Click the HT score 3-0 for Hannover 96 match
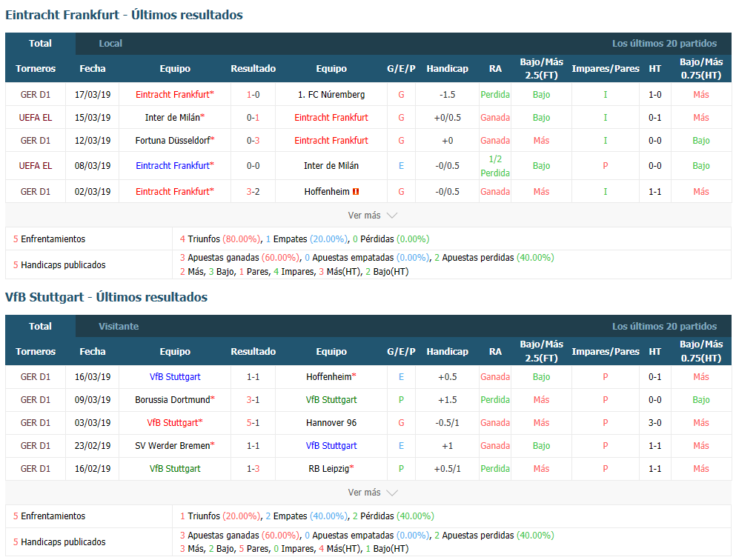The width and height of the screenshot is (736, 560). click(654, 423)
